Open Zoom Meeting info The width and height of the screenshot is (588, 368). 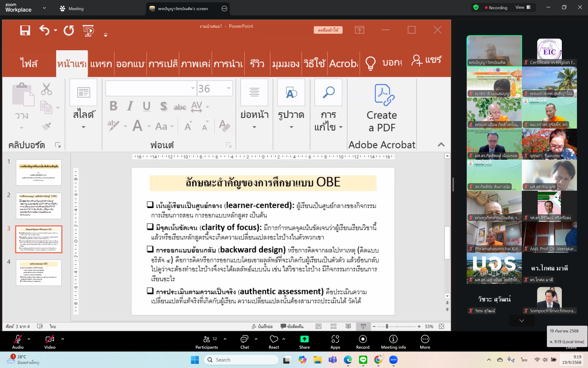[393, 342]
